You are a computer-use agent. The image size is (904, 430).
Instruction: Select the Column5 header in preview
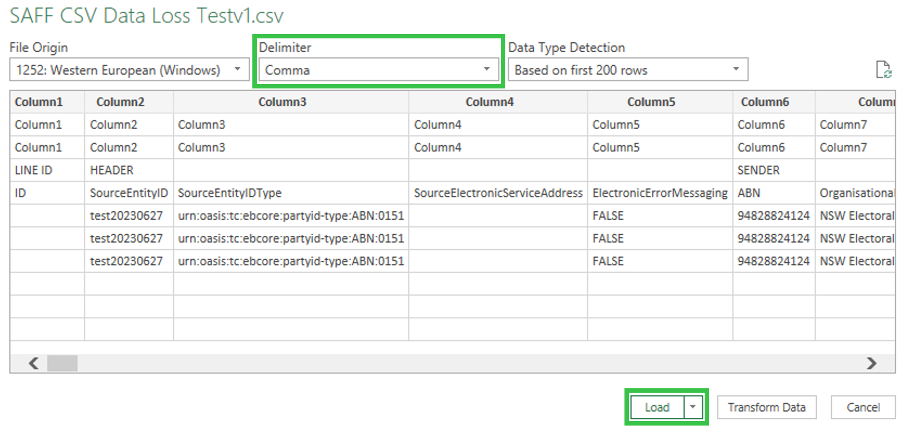pyautogui.click(x=658, y=102)
